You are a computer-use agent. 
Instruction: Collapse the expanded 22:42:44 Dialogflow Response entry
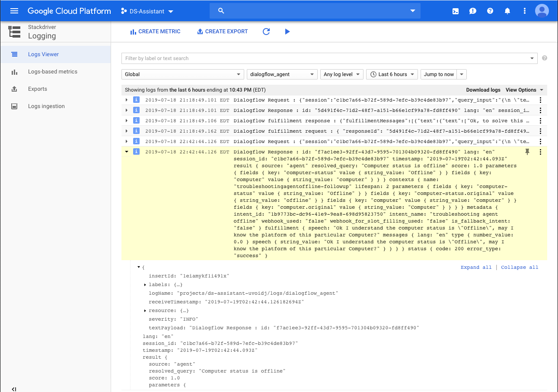(127, 152)
